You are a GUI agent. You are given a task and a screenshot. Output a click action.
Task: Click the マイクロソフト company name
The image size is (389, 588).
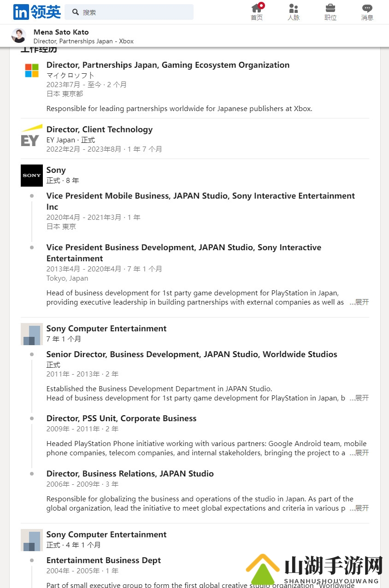click(x=71, y=75)
